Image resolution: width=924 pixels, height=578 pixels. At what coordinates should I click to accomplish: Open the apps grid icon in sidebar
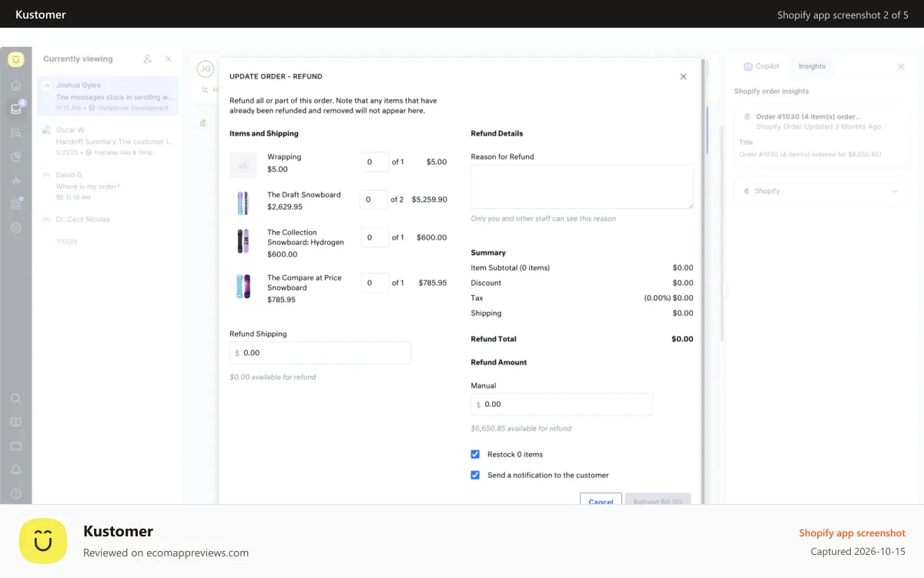point(15,204)
